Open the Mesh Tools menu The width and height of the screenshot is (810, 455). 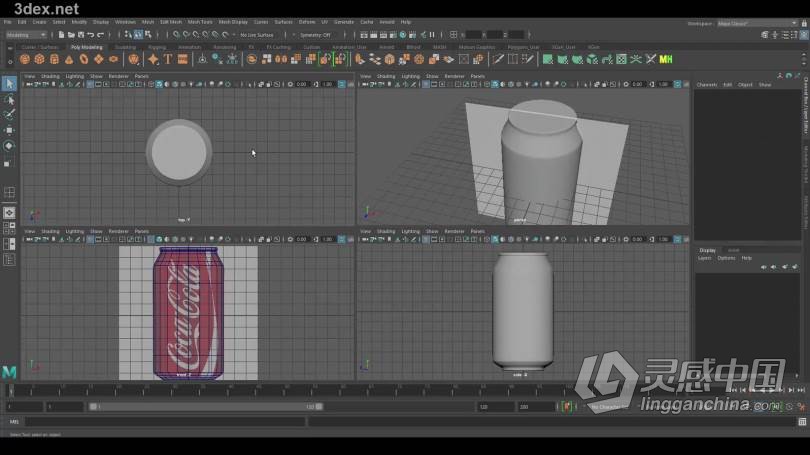tap(200, 22)
